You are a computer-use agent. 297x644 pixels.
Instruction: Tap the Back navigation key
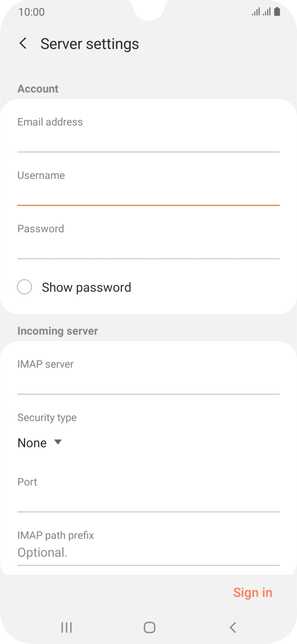point(231,627)
